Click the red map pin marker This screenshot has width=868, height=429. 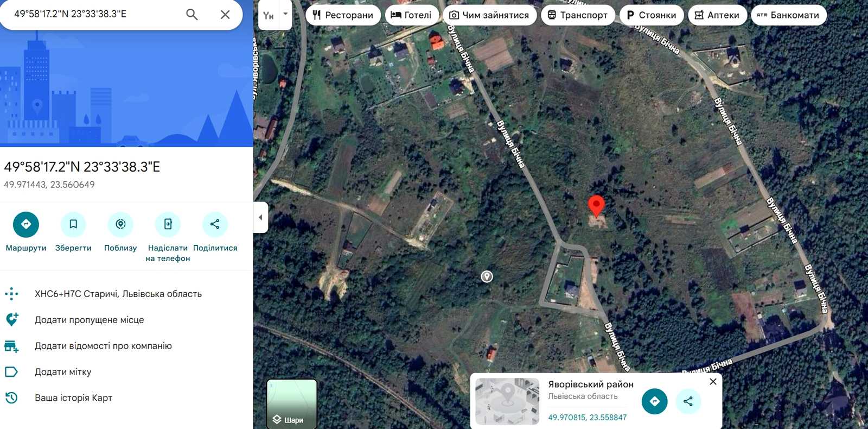596,206
